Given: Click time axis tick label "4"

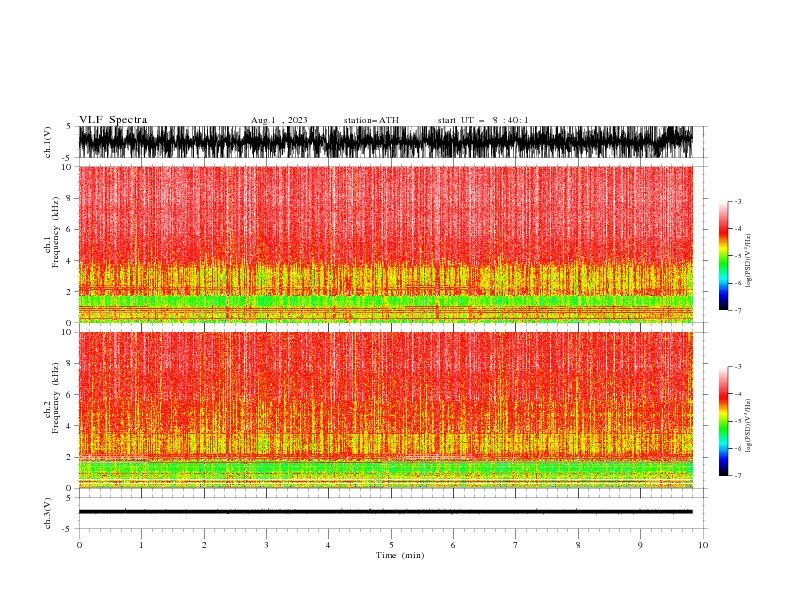Looking at the screenshot, I should click(329, 545).
